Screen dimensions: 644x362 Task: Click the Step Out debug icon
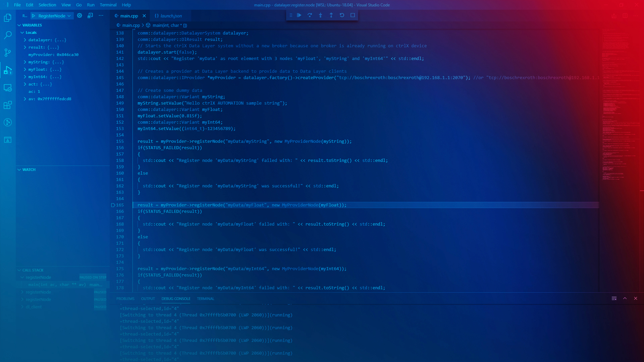(x=331, y=15)
